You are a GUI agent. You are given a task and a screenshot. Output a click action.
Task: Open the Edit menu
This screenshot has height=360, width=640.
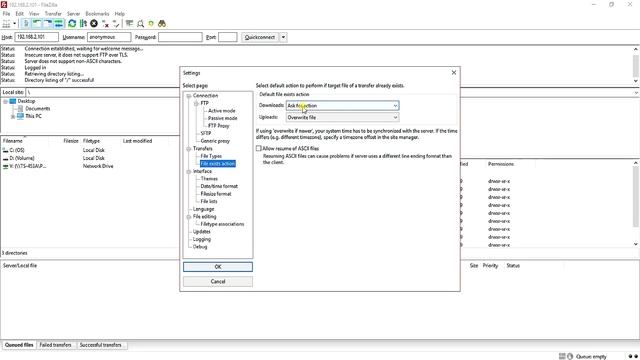(x=20, y=13)
